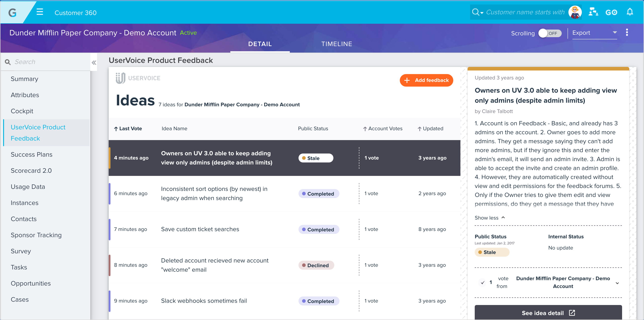Click the Customer 360 header title
Image resolution: width=644 pixels, height=320 pixels.
[x=76, y=13]
